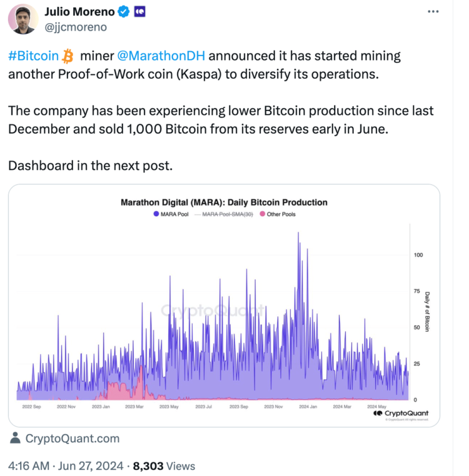Click the CryptoQuant logo in chart
Viewport: 469px width, 476px height.
pyautogui.click(x=401, y=413)
